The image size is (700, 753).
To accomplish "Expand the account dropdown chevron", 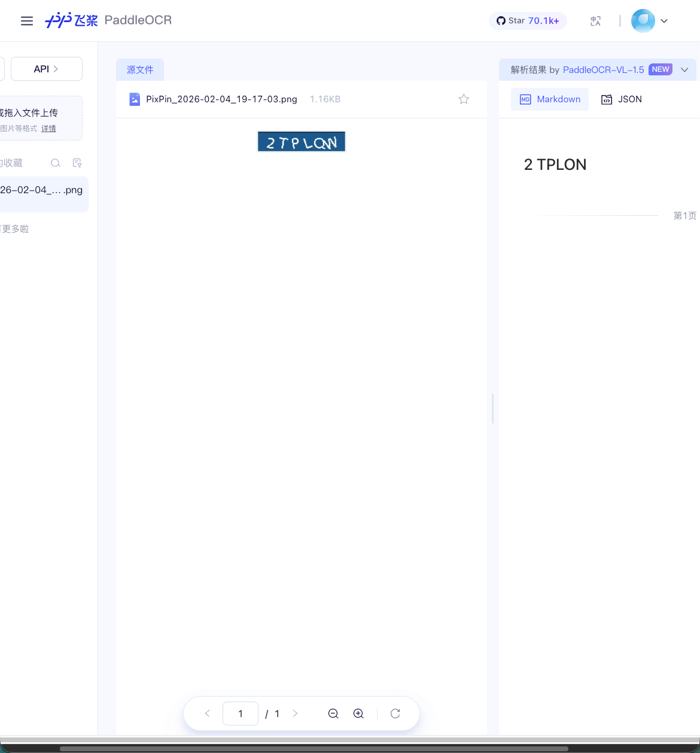I will coord(664,21).
